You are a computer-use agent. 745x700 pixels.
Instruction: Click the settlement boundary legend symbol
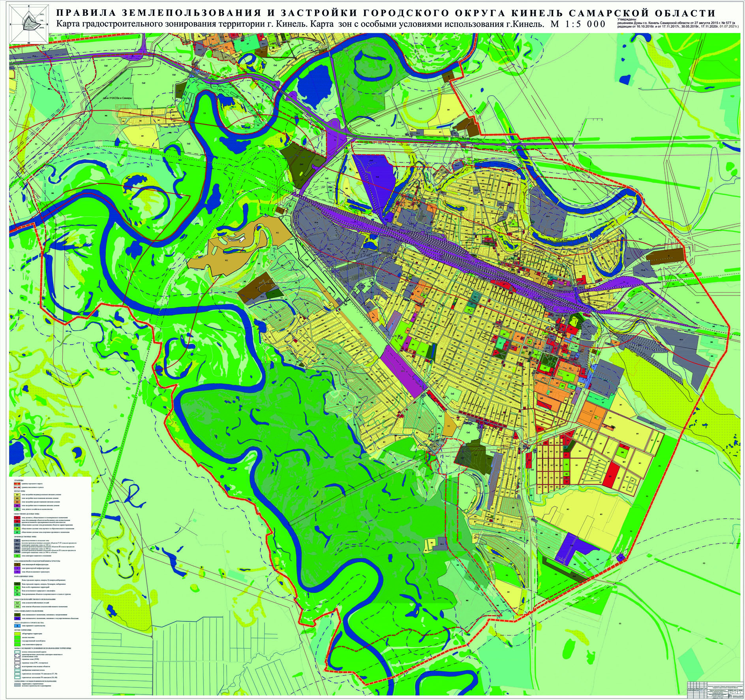coord(17,487)
